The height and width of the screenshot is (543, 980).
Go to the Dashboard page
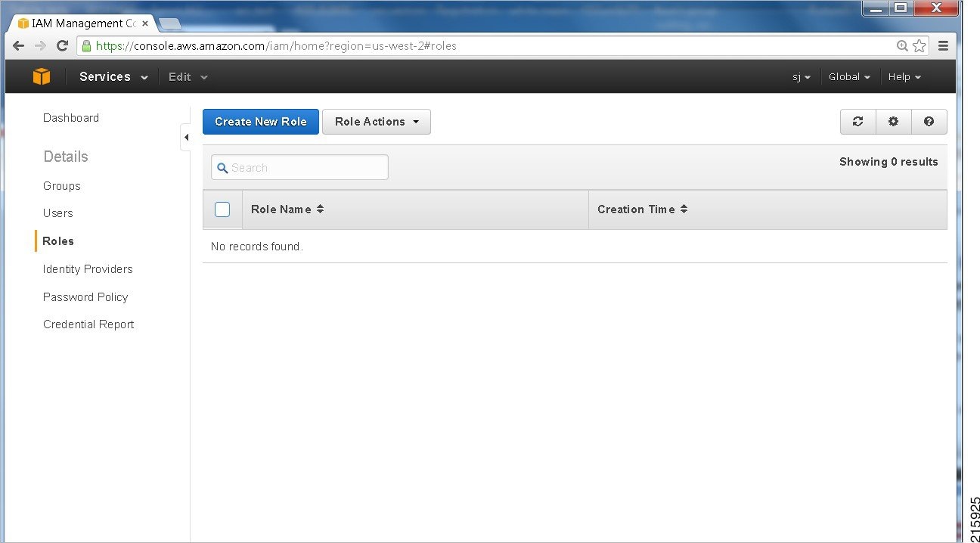pos(71,118)
